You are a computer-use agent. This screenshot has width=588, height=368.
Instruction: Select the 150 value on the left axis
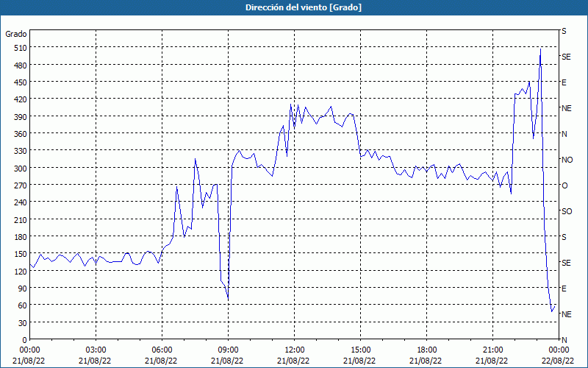pos(21,254)
